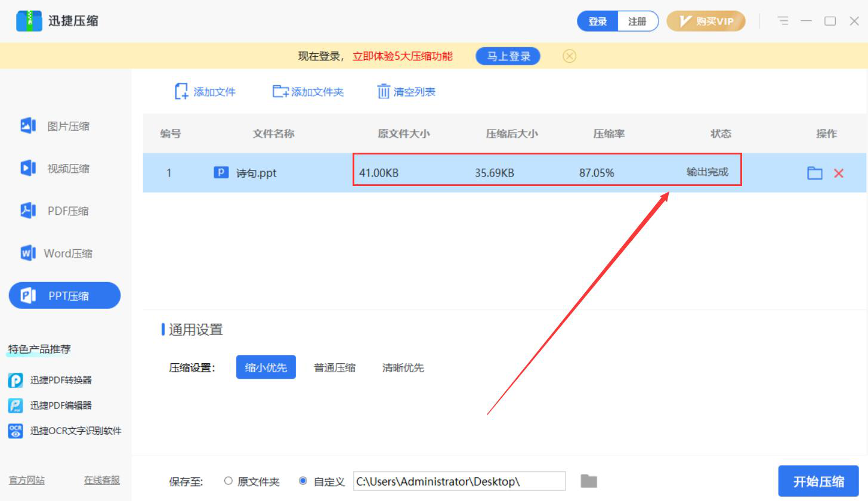The width and height of the screenshot is (868, 501).
Task: Click the 输出完成 status cell
Action: (x=708, y=172)
